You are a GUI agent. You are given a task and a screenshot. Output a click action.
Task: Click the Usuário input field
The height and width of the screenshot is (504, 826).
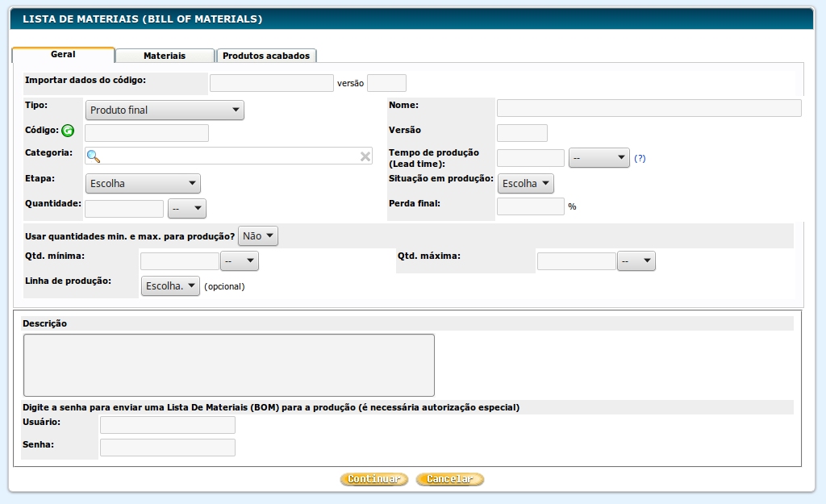(167, 425)
